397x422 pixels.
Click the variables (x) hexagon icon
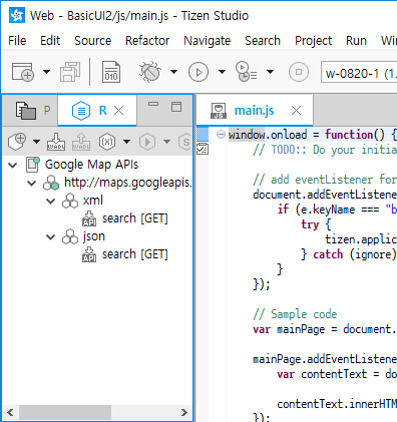pos(107,142)
